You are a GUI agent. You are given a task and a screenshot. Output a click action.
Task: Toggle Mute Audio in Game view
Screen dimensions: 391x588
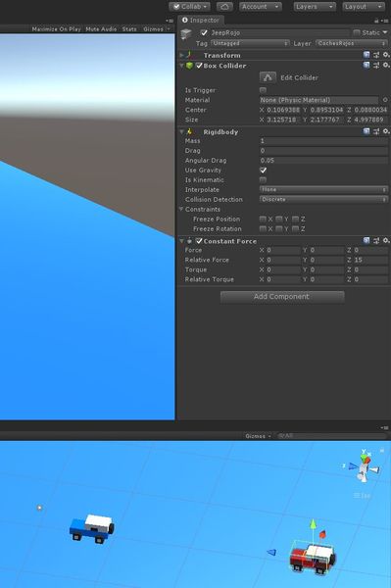pos(101,28)
